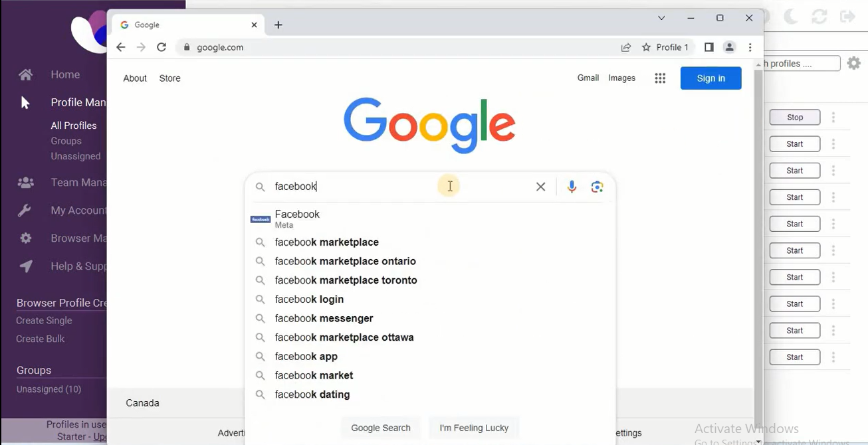The width and height of the screenshot is (868, 445).
Task: Share this page from the address bar
Action: coord(626,47)
